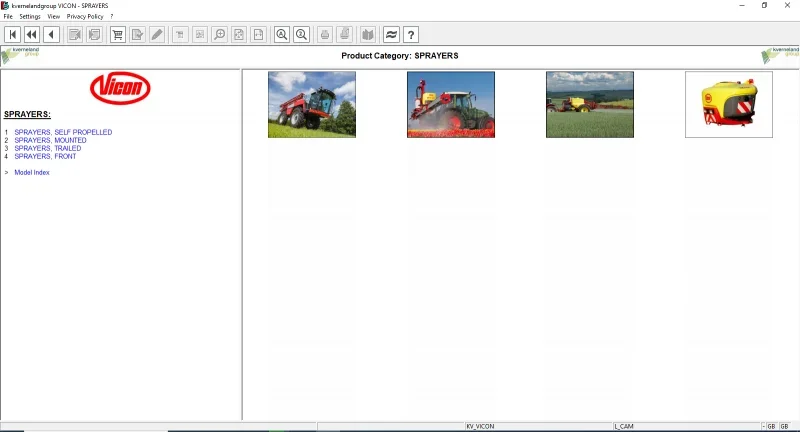Click the grayed picture icon left of zoom-in
800x432 pixels.
point(200,35)
